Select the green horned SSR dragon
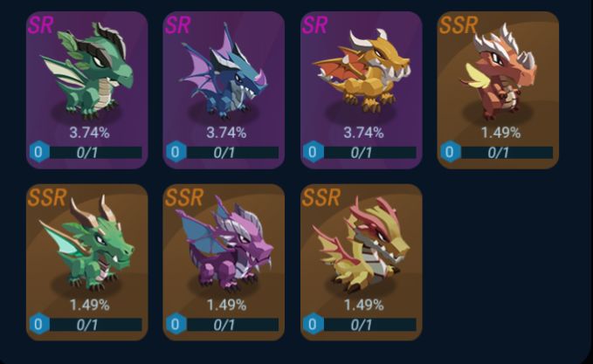Screen dimensions: 593x364 click(87, 263)
